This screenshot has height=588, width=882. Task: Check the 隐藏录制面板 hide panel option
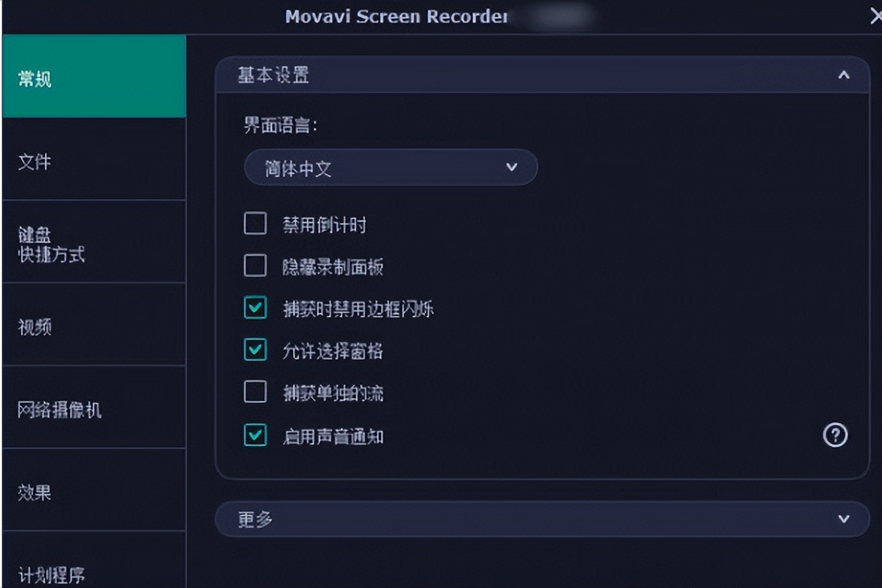click(254, 266)
